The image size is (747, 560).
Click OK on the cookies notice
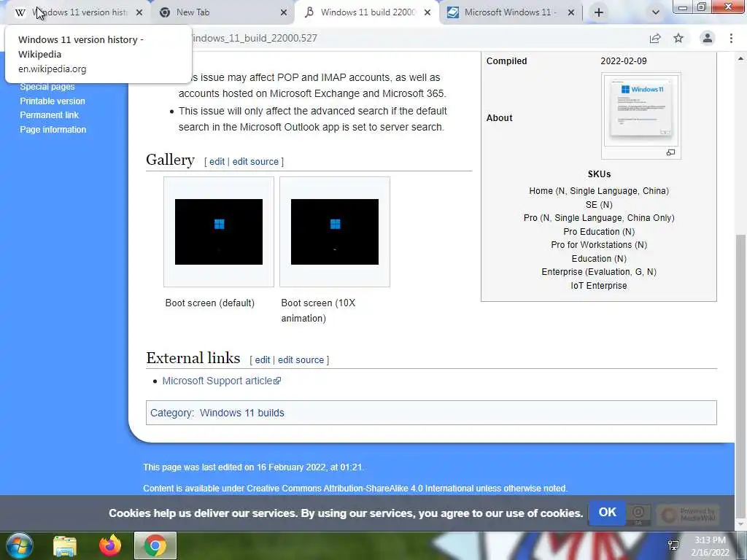[x=607, y=513]
